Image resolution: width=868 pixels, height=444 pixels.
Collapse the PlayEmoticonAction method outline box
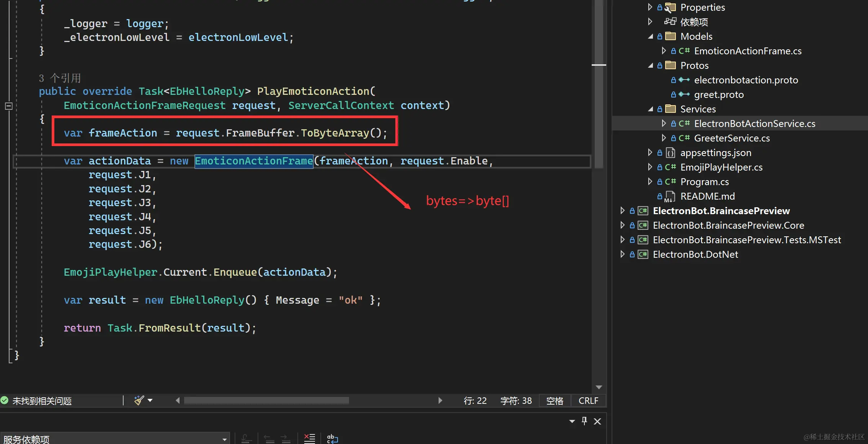pyautogui.click(x=9, y=106)
